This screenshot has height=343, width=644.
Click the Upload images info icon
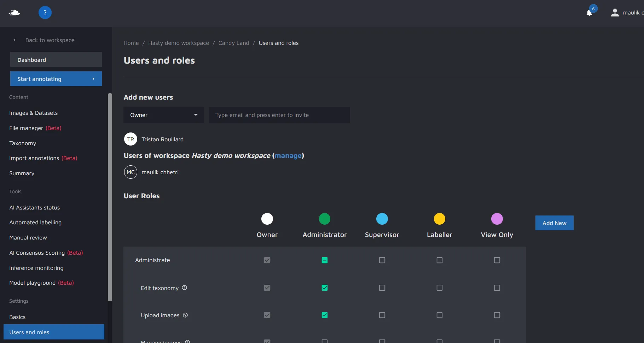pyautogui.click(x=185, y=315)
